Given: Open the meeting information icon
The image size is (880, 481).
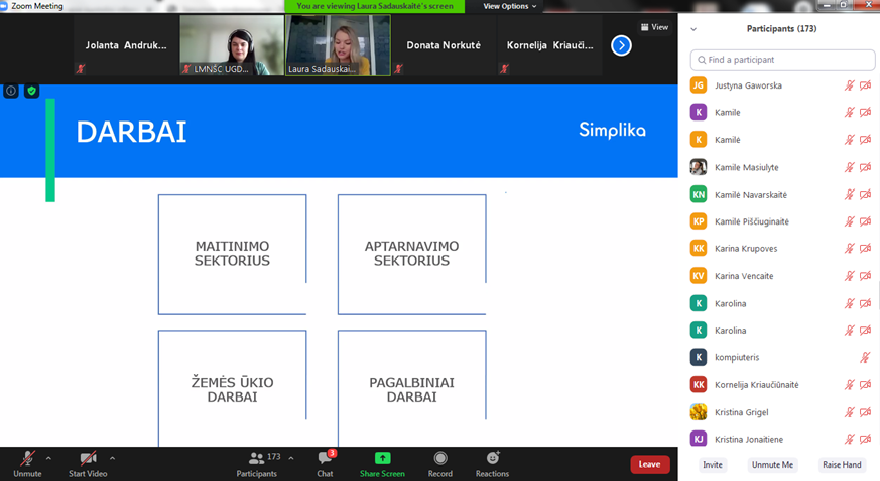Looking at the screenshot, I should pyautogui.click(x=11, y=91).
